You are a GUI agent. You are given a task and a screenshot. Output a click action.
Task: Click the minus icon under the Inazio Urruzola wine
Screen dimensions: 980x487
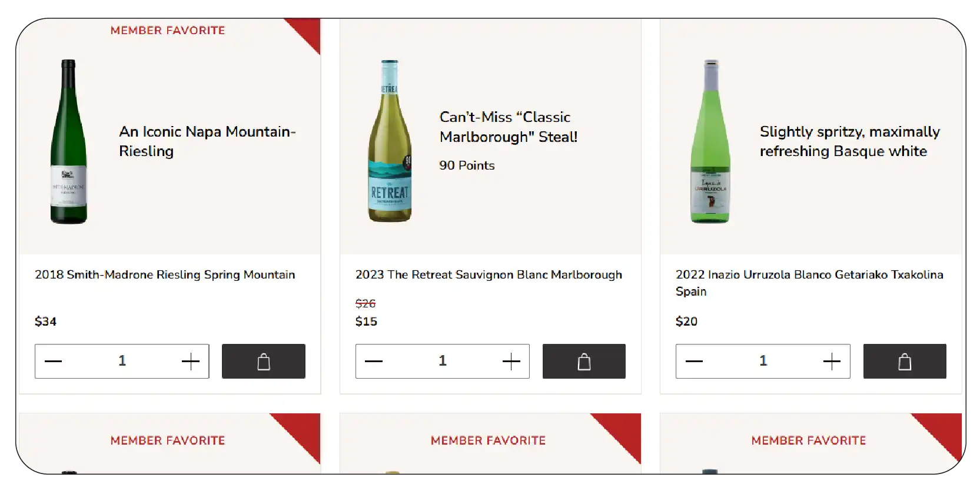tap(695, 361)
